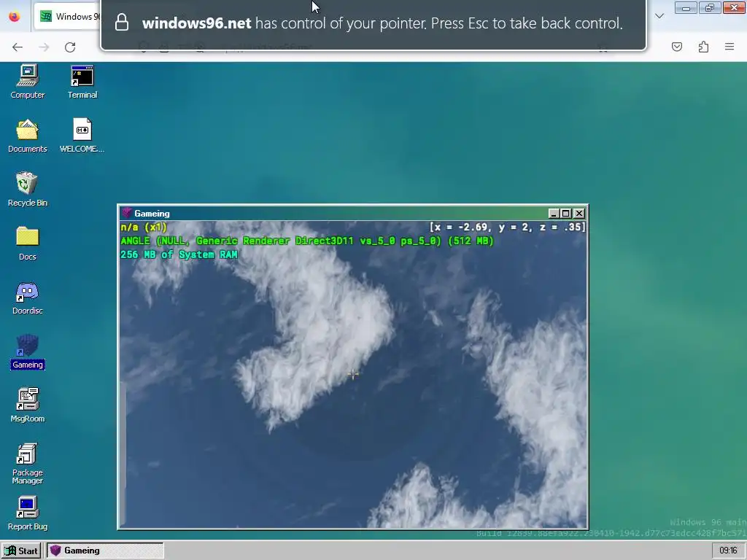Go forward in the browser

coord(44,47)
